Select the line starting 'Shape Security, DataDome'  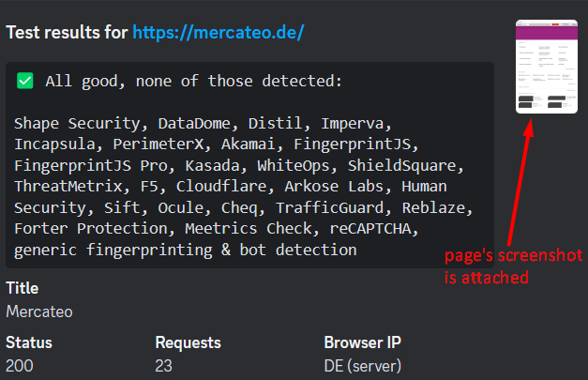click(x=203, y=124)
